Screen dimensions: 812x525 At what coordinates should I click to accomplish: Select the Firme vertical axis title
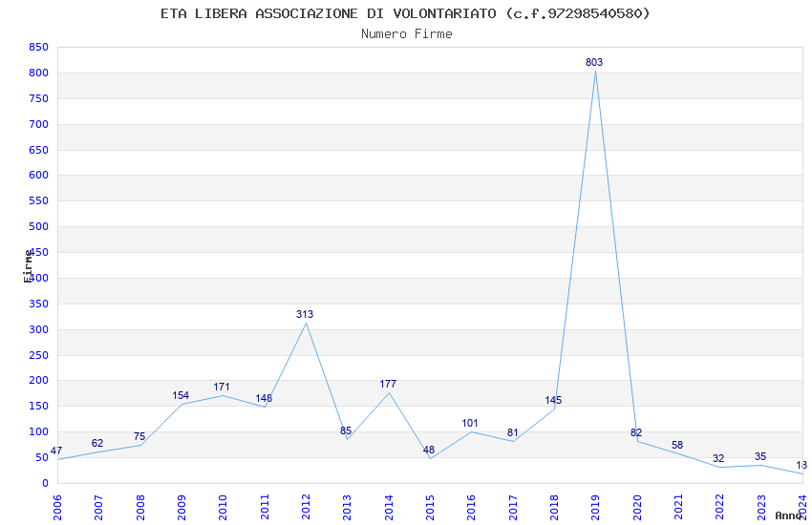(x=28, y=266)
